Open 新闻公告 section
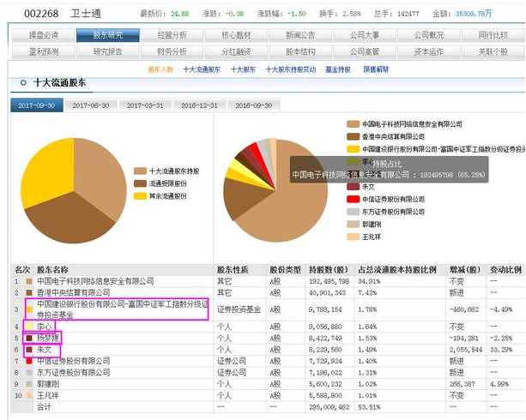This screenshot has width=526, height=420. click(x=300, y=35)
